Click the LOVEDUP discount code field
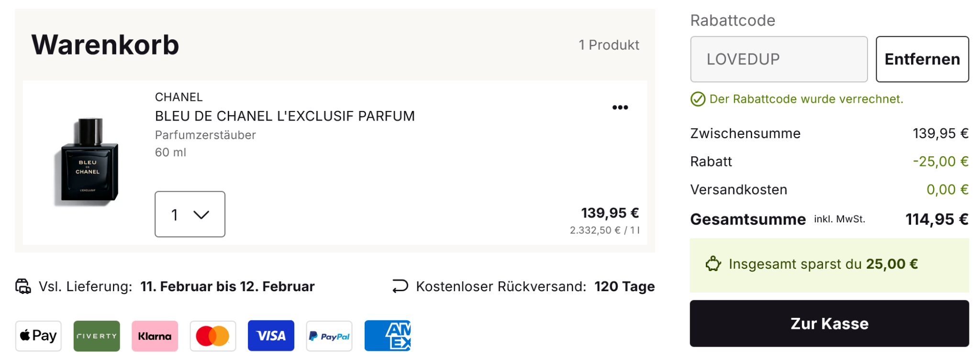 point(779,59)
